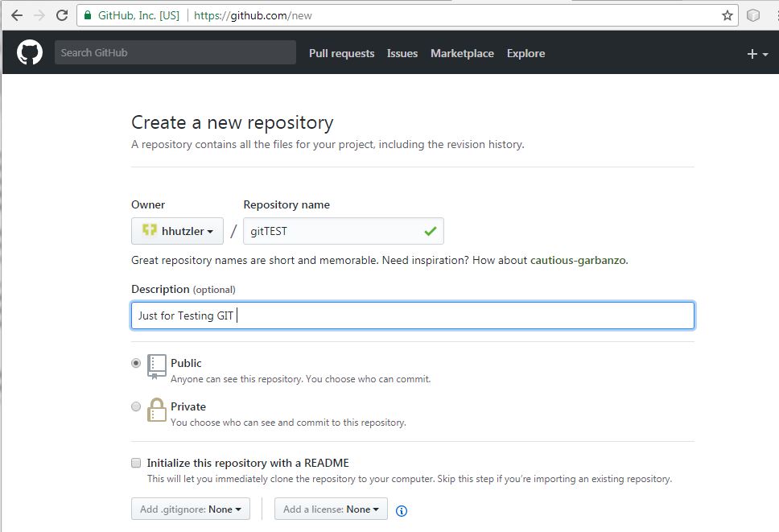Click the browser forward arrow
The width and height of the screenshot is (779, 532).
pyautogui.click(x=39, y=15)
